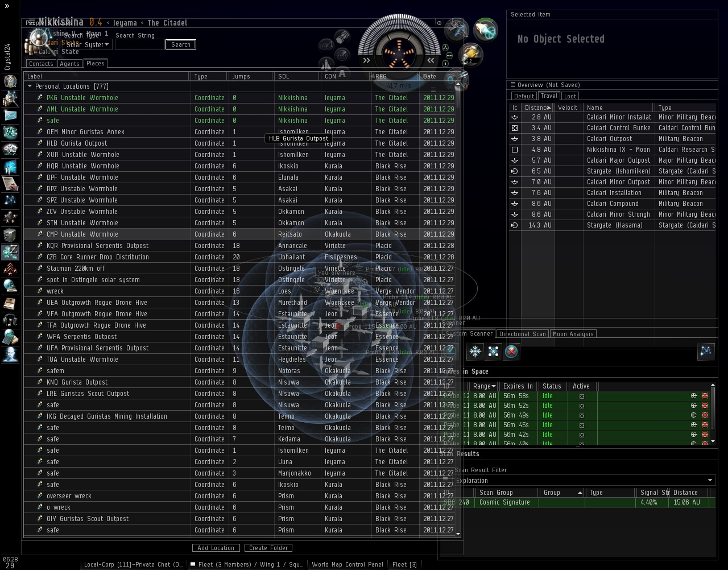
Task: Recover the probe expiring in 56m 49s
Action: [x=694, y=415]
